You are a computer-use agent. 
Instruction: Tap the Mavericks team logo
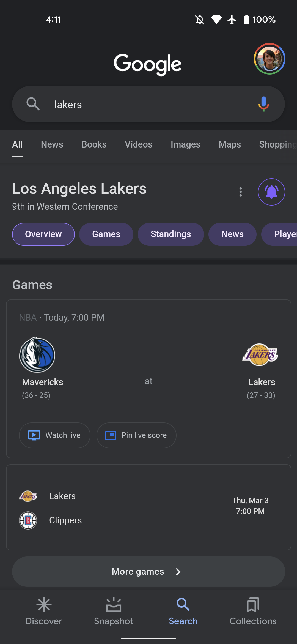(37, 355)
